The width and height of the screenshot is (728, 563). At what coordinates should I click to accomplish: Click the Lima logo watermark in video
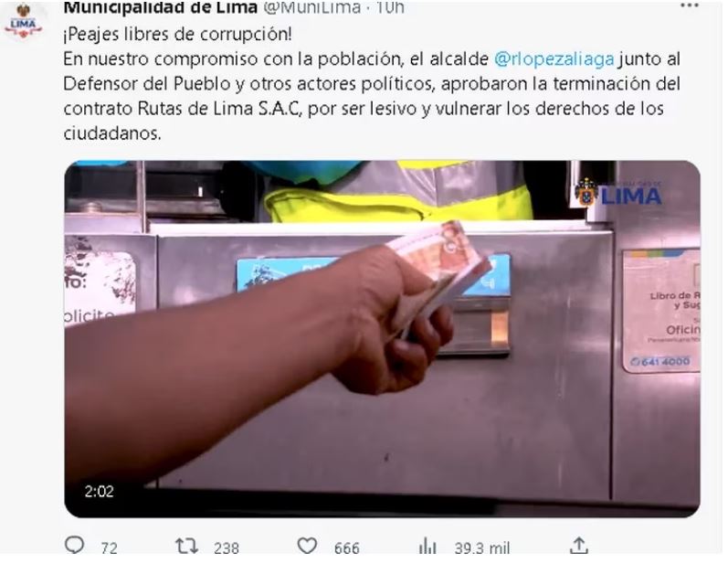tap(618, 193)
